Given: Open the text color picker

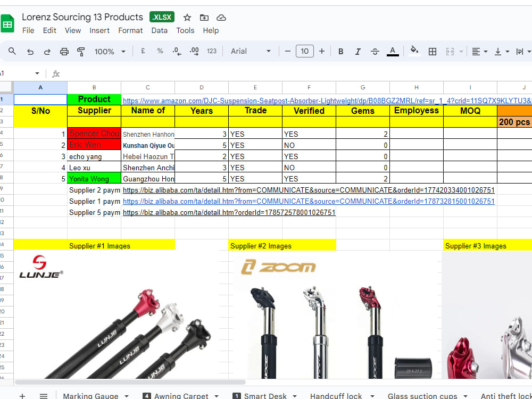Looking at the screenshot, I should tap(393, 51).
